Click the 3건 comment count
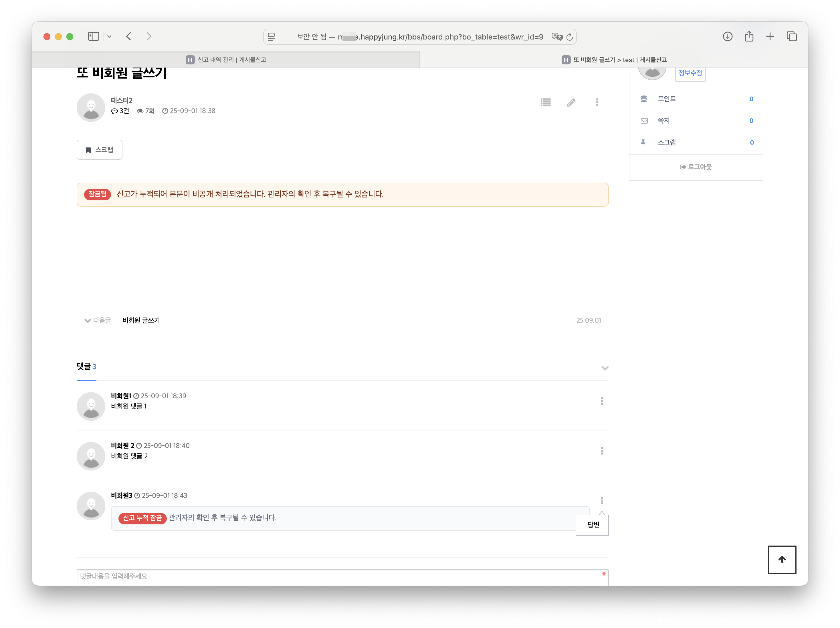Image resolution: width=840 pixels, height=628 pixels. tap(120, 111)
